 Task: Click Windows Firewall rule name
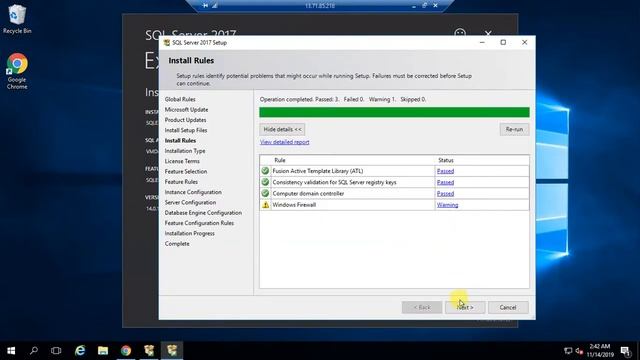pos(294,205)
